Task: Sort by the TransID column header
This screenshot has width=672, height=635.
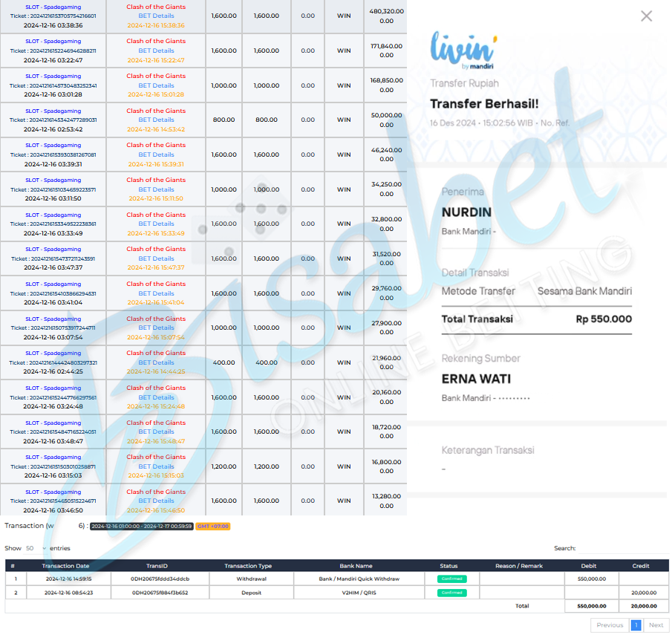Action: click(157, 566)
